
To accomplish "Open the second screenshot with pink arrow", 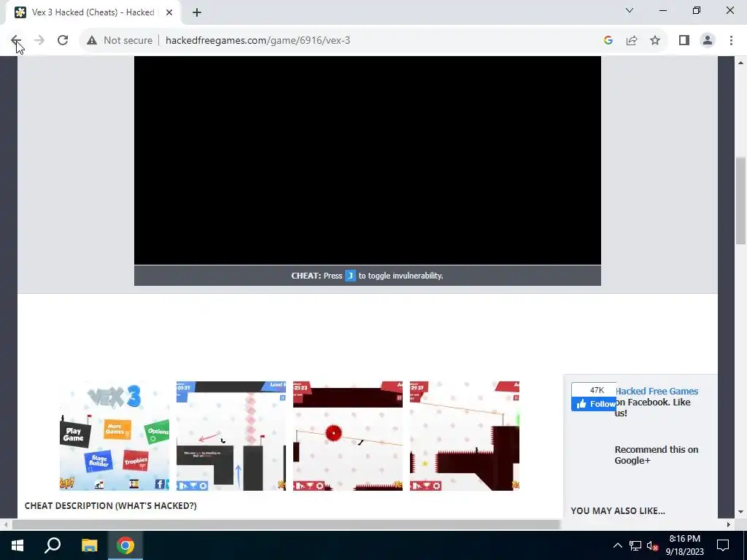I will point(231,436).
